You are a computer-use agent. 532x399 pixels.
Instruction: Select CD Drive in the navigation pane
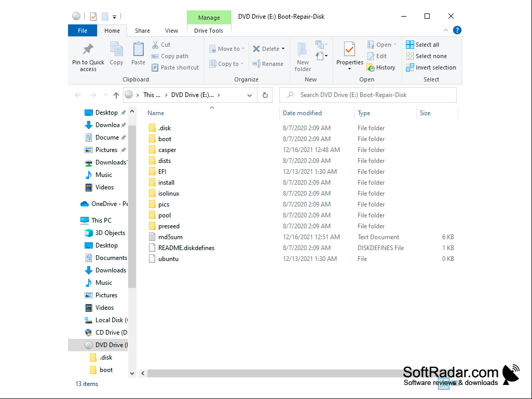(105, 333)
